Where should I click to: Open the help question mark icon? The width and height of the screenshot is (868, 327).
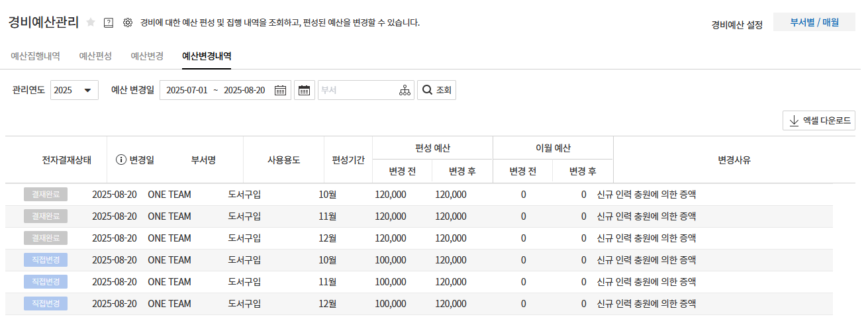pyautogui.click(x=109, y=23)
